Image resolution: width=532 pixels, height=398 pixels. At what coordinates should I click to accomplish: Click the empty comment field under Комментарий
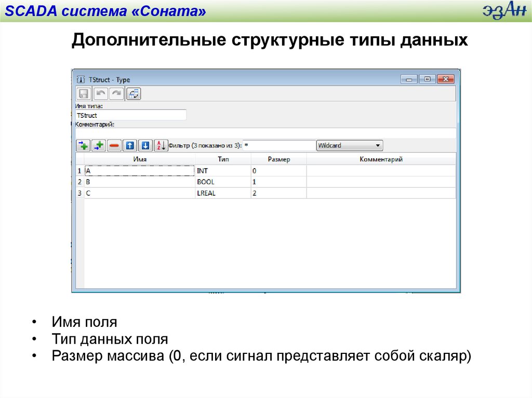point(265,132)
